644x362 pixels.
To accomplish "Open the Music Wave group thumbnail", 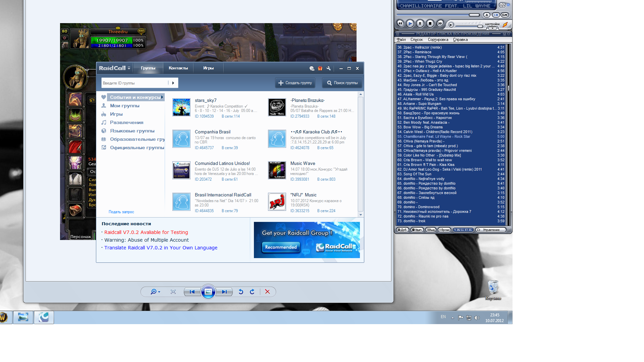I will 277,170.
